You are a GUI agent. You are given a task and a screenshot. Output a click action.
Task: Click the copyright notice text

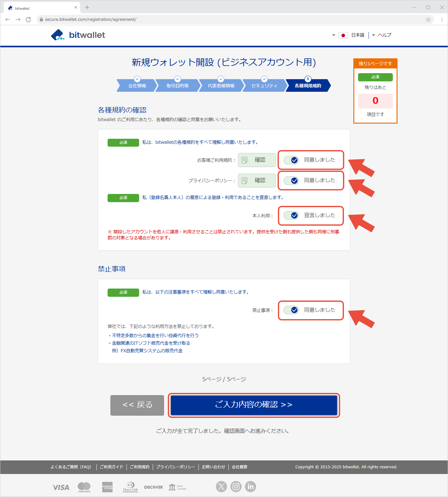click(x=346, y=467)
